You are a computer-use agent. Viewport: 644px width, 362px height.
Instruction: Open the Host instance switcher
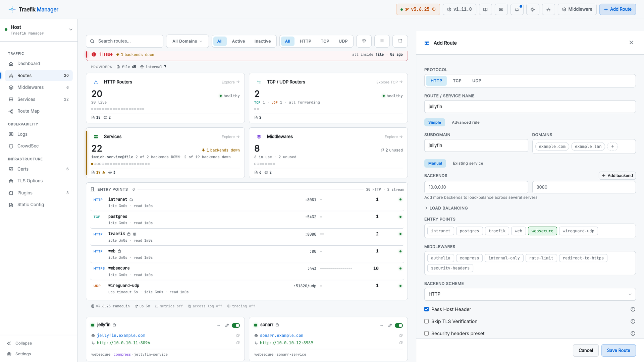pyautogui.click(x=39, y=30)
